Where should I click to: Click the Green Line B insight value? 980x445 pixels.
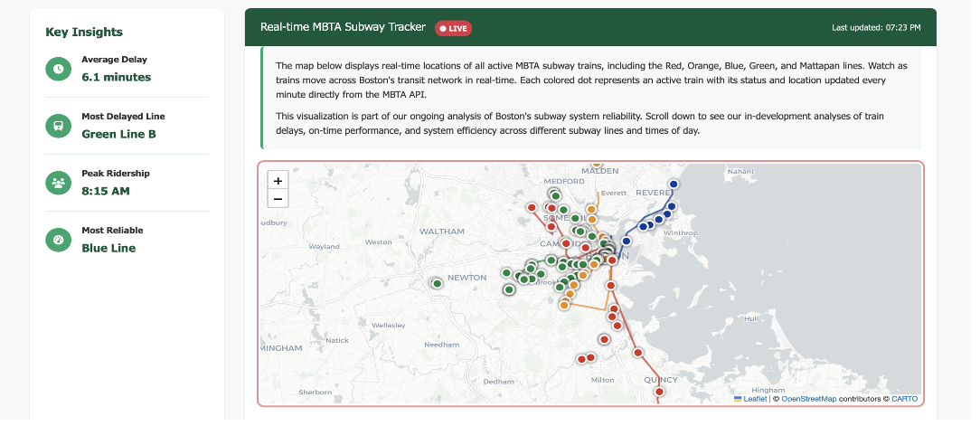[x=118, y=134]
